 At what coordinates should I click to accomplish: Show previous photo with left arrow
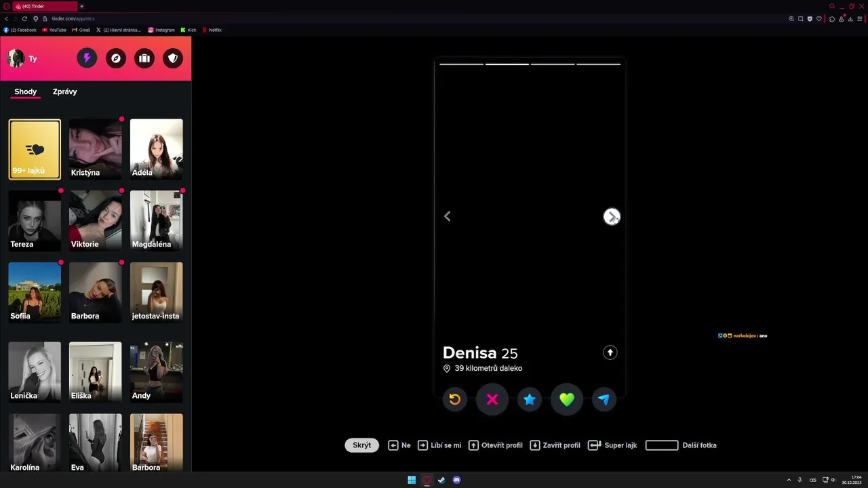(448, 216)
